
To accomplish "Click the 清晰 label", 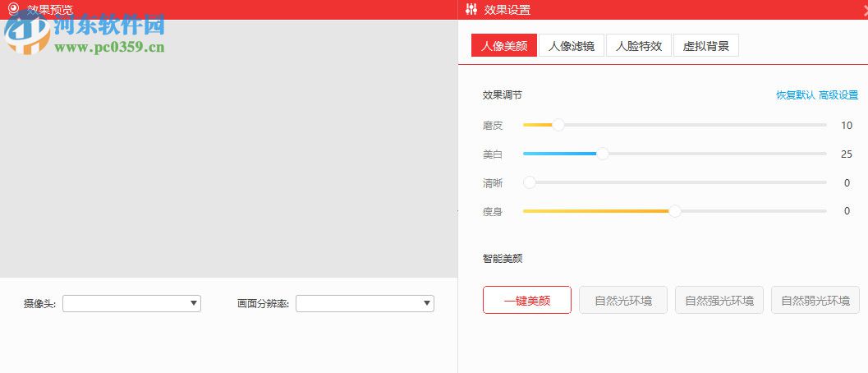I will pos(493,183).
